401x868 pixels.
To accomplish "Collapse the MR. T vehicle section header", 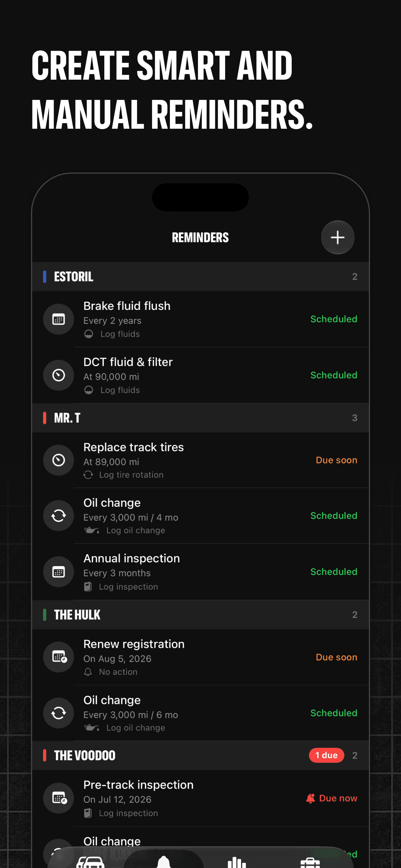I will (x=200, y=418).
